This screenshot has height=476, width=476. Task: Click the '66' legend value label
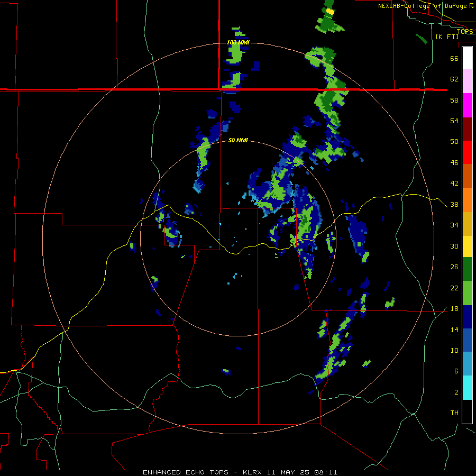pyautogui.click(x=454, y=58)
